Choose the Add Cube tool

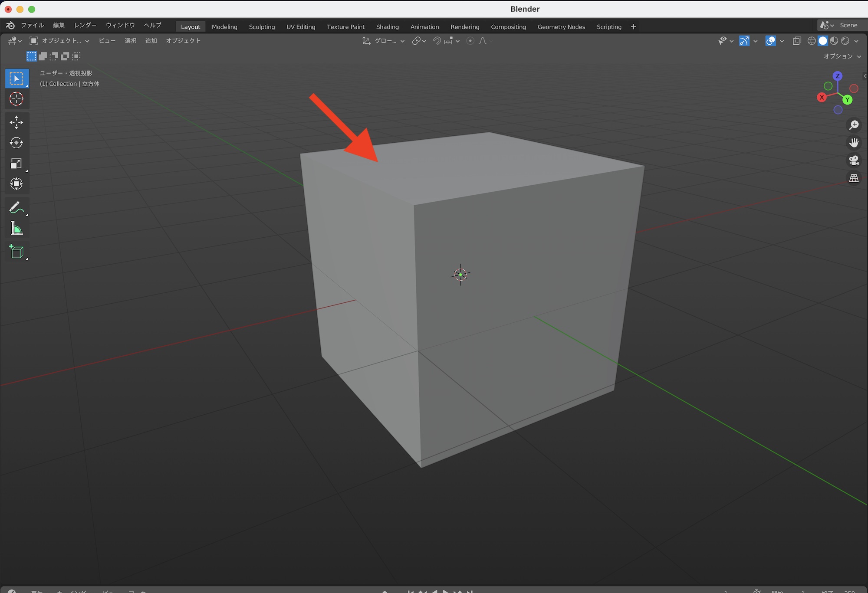(x=16, y=252)
